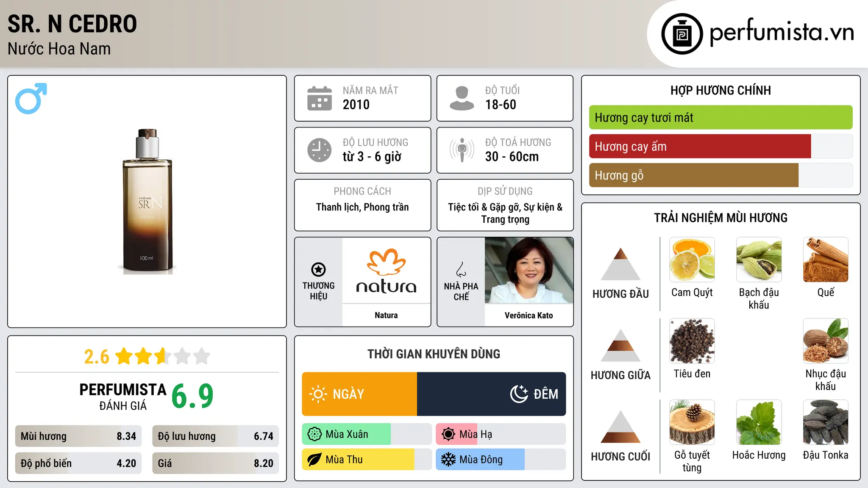Viewport: 868px width, 488px height.
Task: Click the sun icon in the Ngày bar
Action: click(318, 394)
